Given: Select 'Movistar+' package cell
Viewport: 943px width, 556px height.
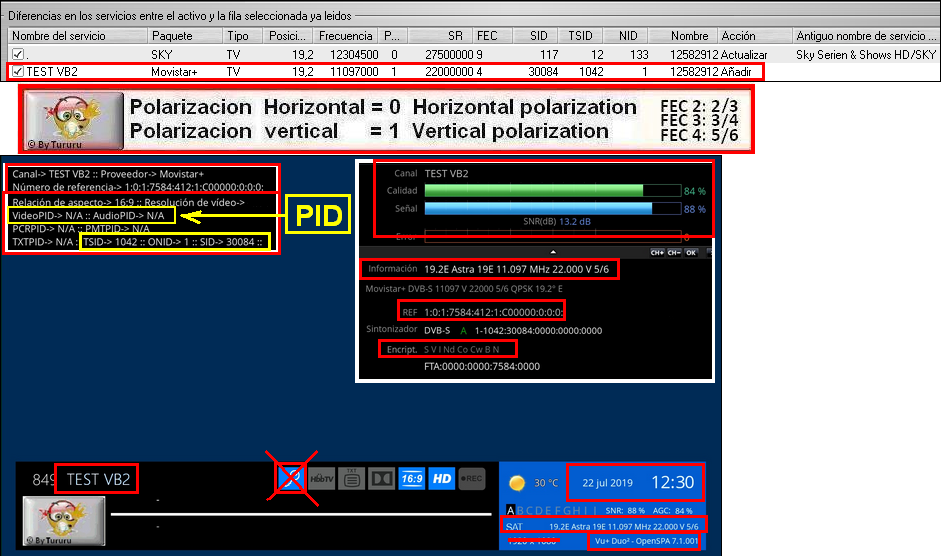Looking at the screenshot, I should (x=174, y=72).
